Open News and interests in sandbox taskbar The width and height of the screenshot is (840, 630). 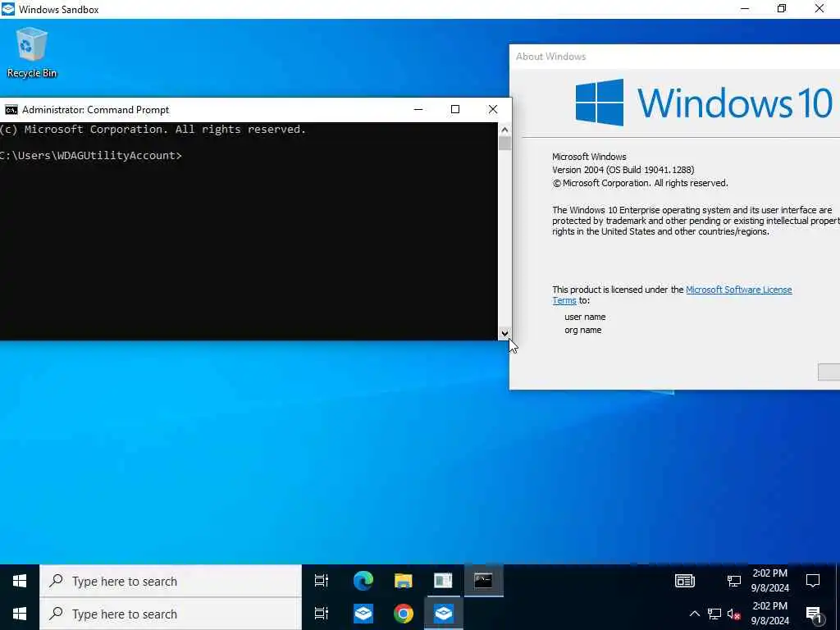click(685, 581)
